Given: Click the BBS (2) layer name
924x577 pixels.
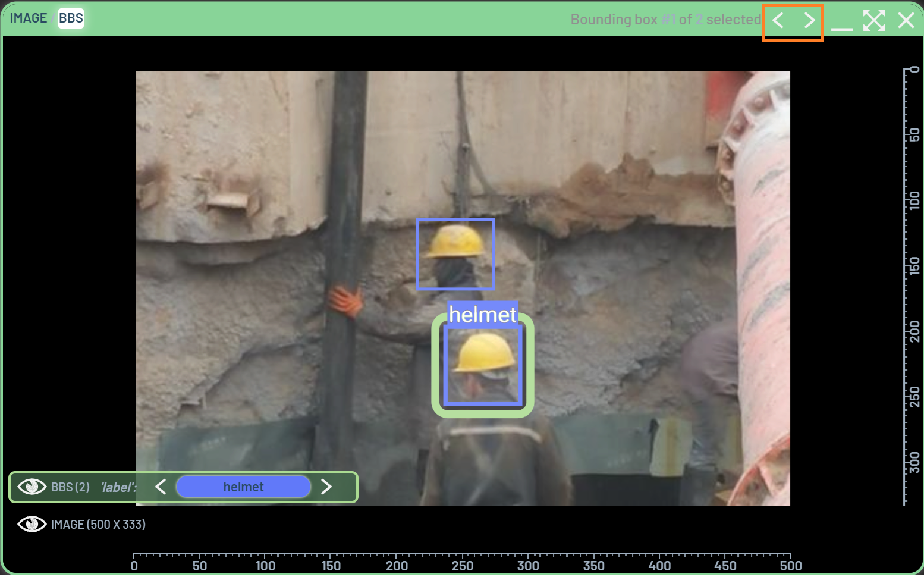Looking at the screenshot, I should pos(70,487).
